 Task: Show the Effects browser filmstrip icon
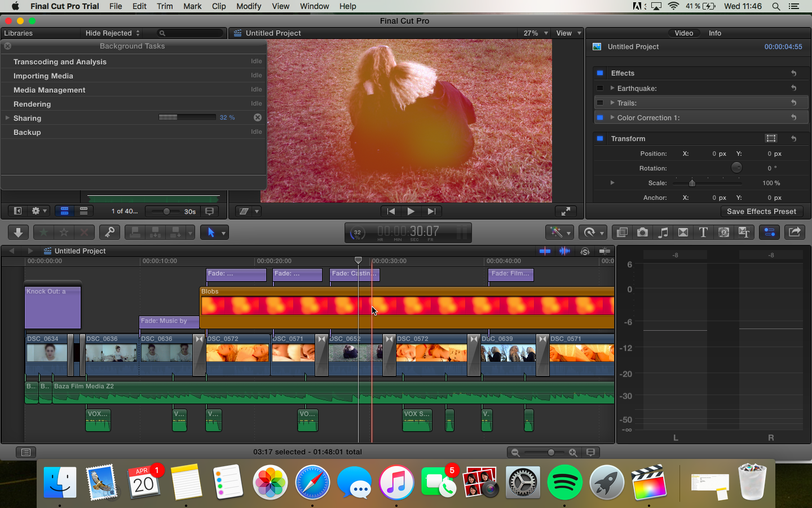pyautogui.click(x=622, y=233)
